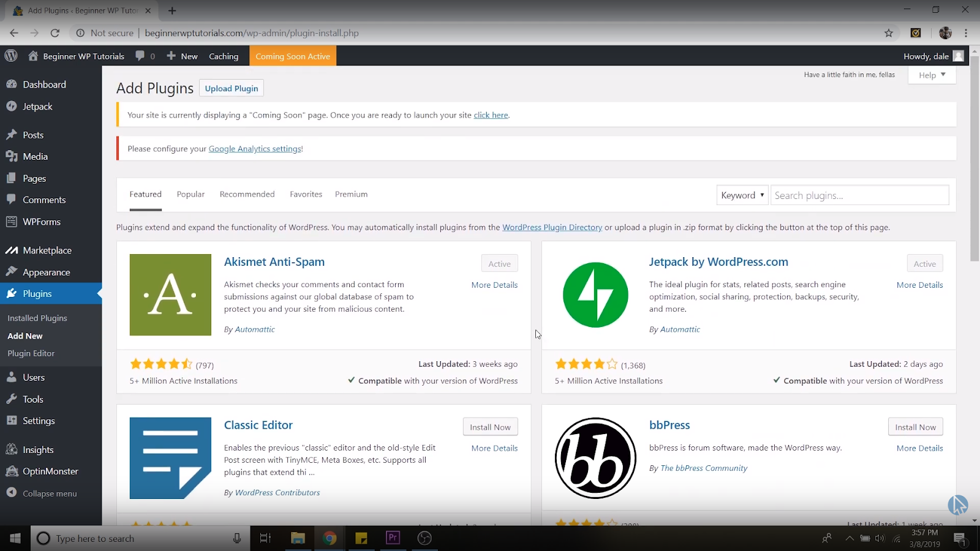Screen dimensions: 980x551
Task: Follow the Google Analytics settings link
Action: click(x=255, y=149)
